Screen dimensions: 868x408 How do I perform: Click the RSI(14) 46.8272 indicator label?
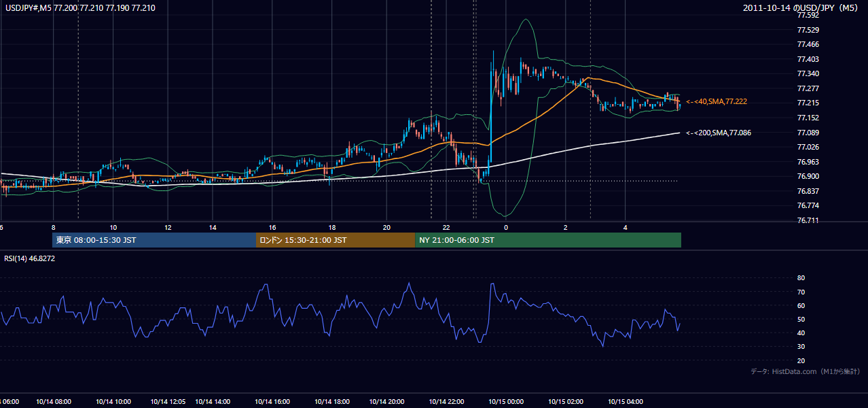(30, 258)
